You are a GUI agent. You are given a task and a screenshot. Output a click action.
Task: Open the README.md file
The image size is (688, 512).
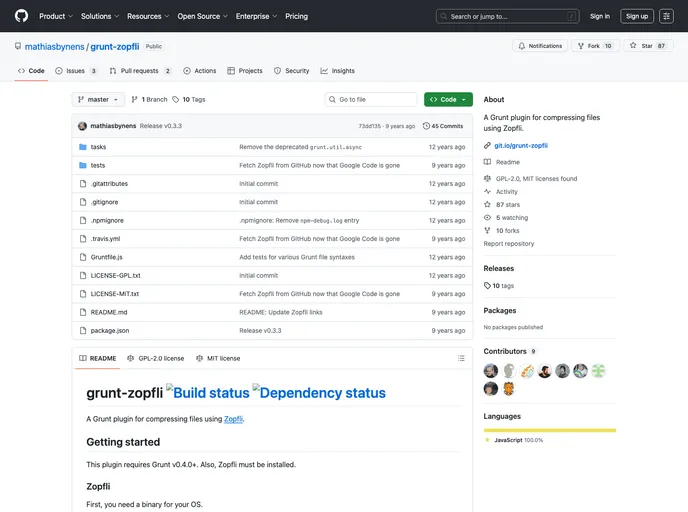(109, 312)
